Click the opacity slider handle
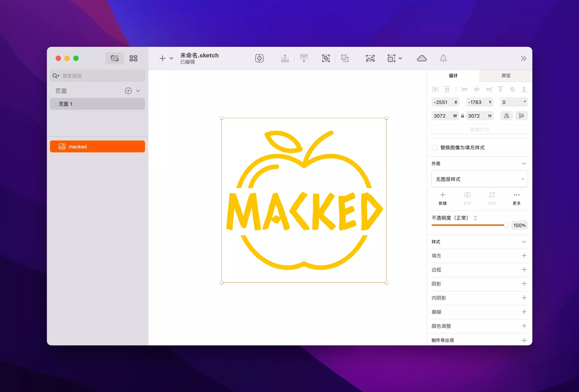 click(506, 225)
